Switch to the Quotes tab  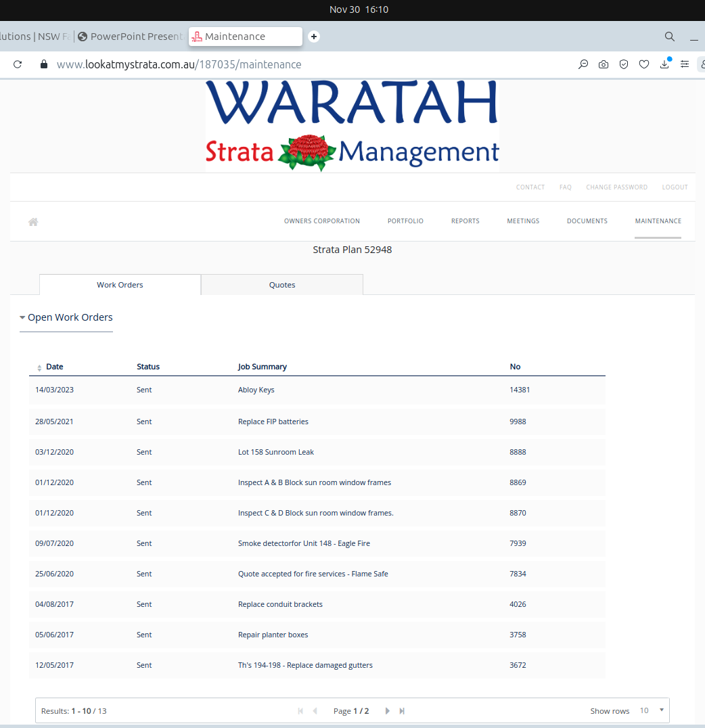282,285
